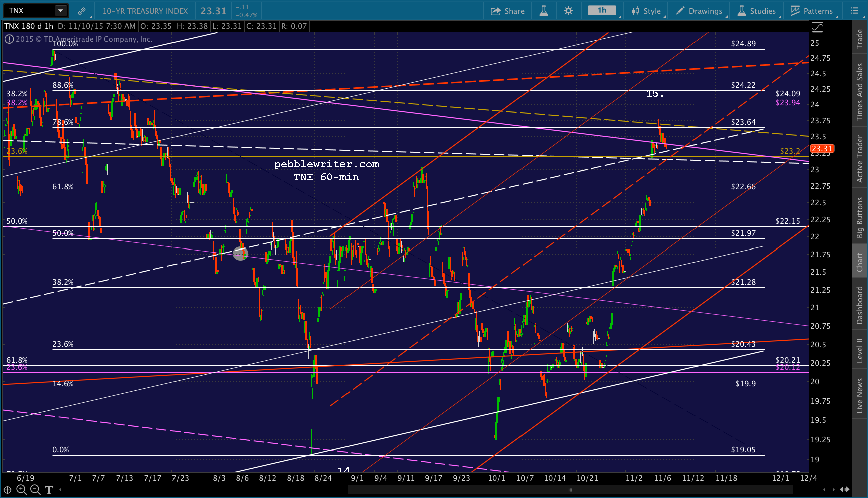The height and width of the screenshot is (498, 868).
Task: Click the $23.64 Fibonacci level label
Action: point(743,122)
